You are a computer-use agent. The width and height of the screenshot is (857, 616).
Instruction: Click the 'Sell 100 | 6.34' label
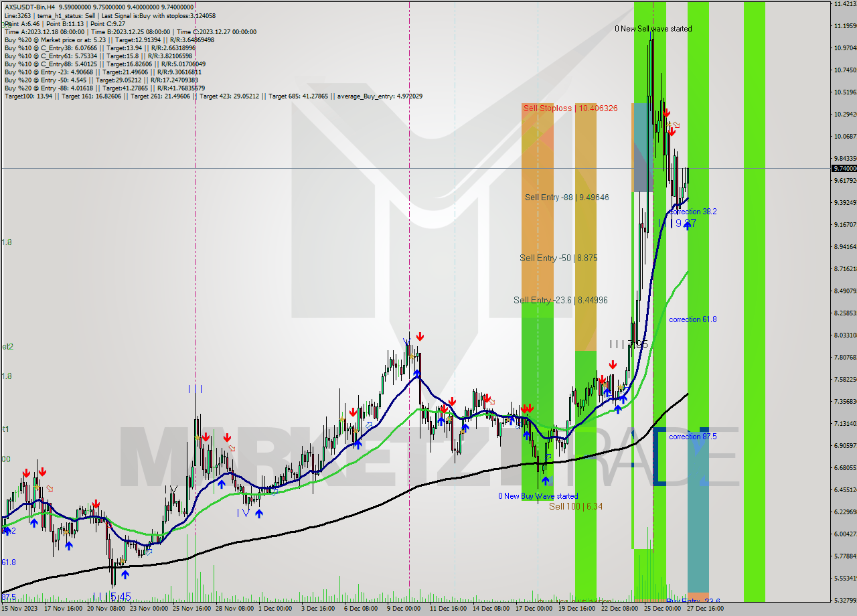pos(576,507)
